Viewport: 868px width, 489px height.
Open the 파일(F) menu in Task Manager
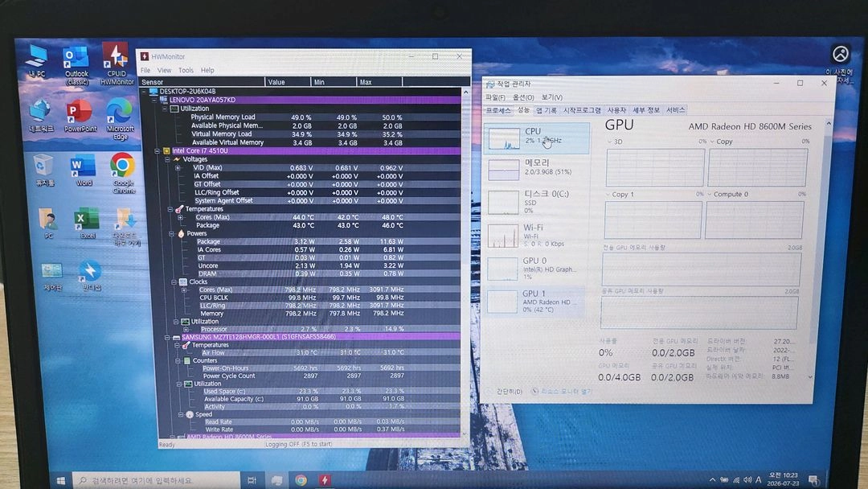pos(495,97)
